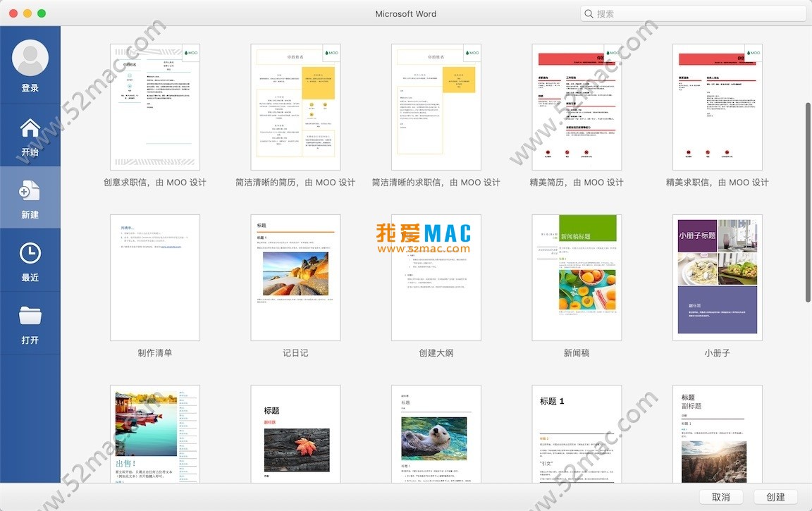Click the 小册子 caption text
This screenshot has width=812, height=511.
click(x=718, y=352)
